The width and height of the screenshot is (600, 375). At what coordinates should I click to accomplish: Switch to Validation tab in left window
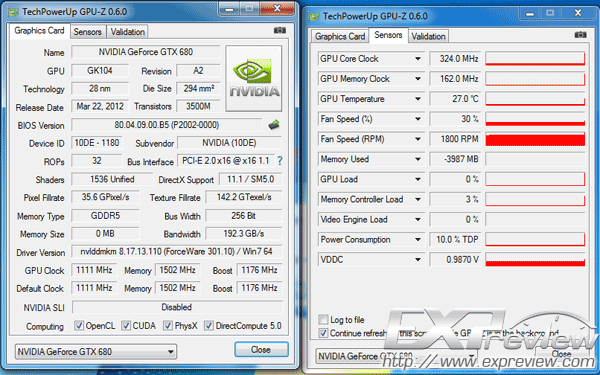(127, 32)
